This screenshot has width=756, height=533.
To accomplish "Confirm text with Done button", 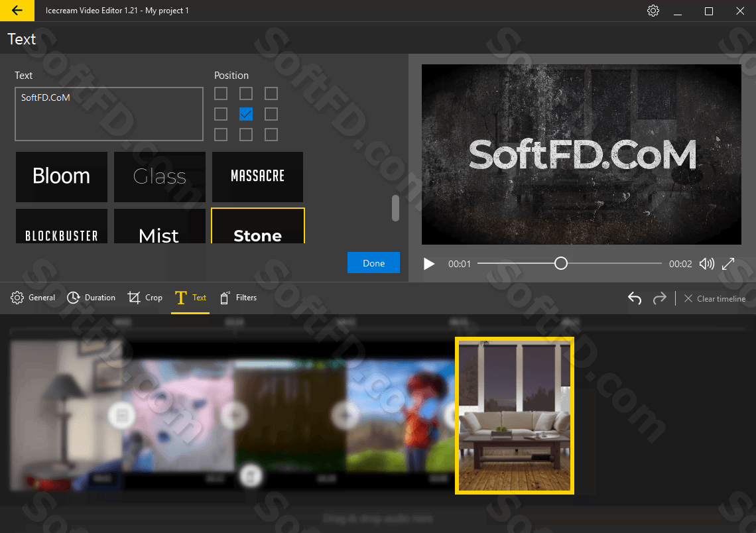I will click(373, 263).
